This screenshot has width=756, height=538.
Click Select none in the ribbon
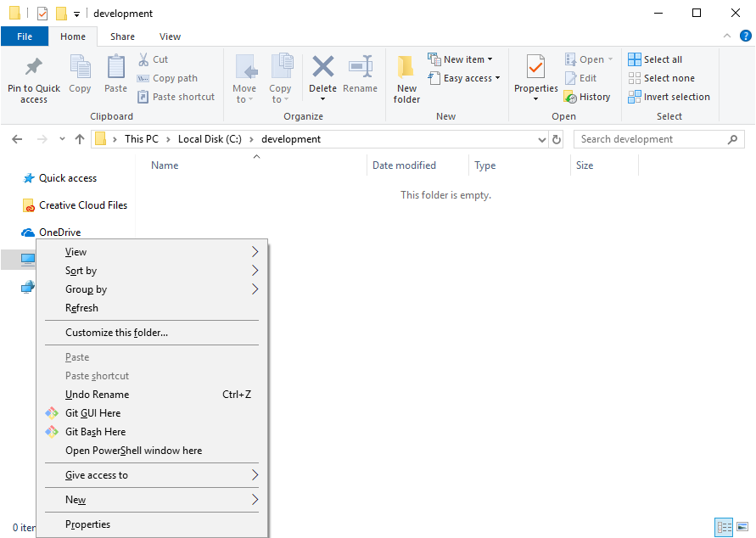point(661,78)
